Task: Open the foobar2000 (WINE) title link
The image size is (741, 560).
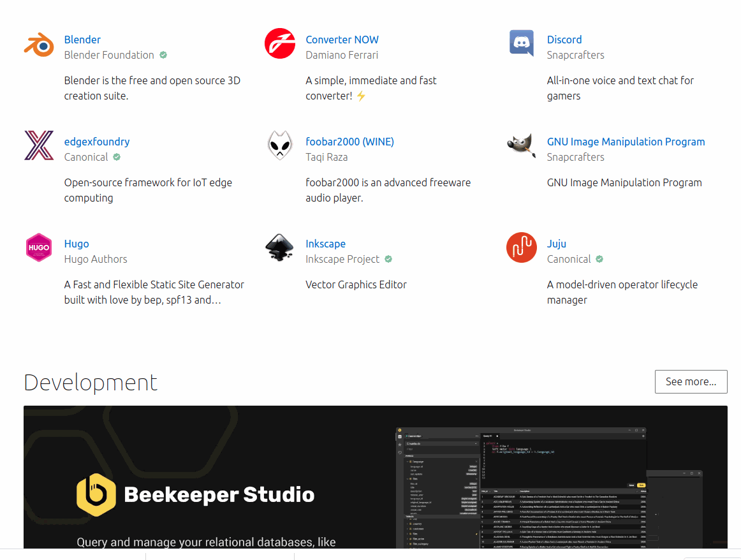Action: click(349, 142)
